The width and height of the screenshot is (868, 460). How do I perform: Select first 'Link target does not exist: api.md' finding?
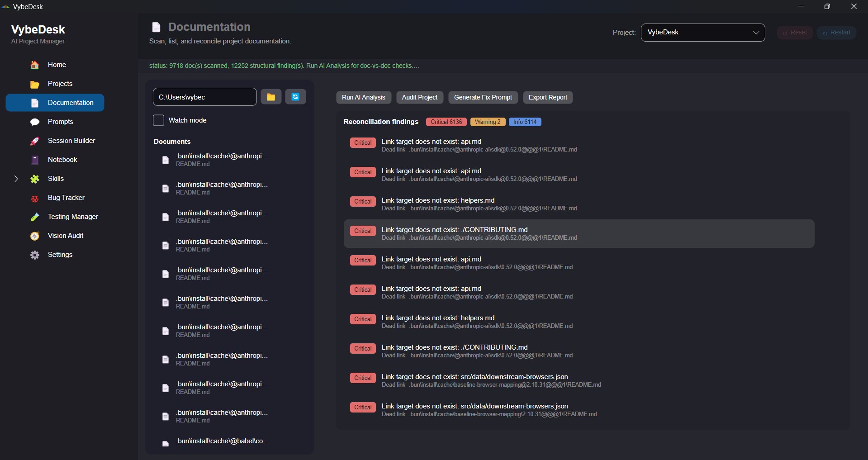(x=579, y=145)
